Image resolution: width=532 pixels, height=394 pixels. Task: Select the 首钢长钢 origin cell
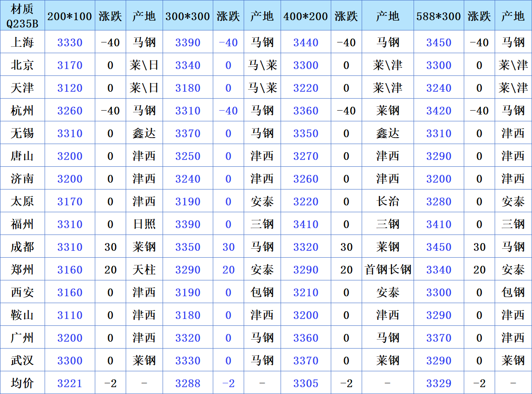click(388, 270)
